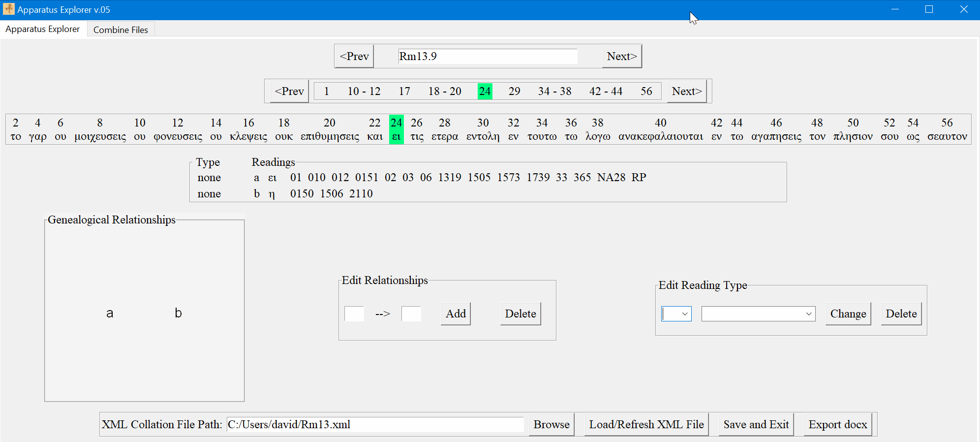The width and height of the screenshot is (980, 442).
Task: Select highlighted variant unit 24 in navigator
Action: [485, 91]
